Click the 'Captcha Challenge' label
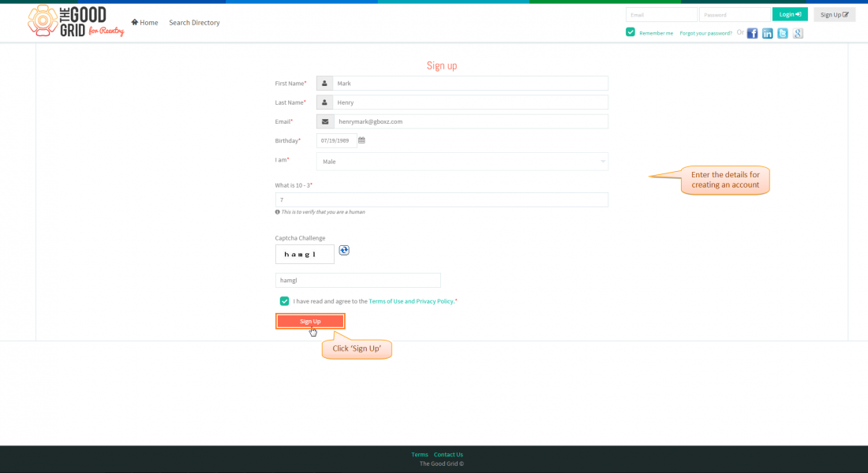The width and height of the screenshot is (868, 473). pos(300,238)
